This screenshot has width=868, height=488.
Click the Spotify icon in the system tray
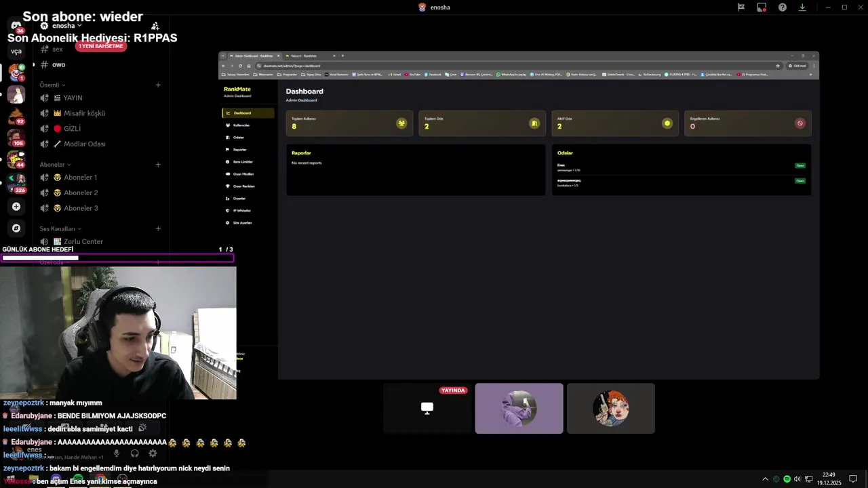(787, 479)
